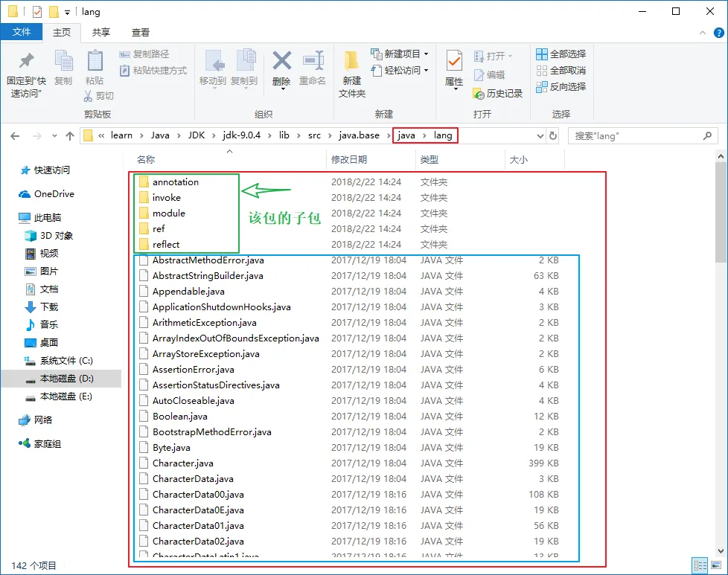Screen dimensions: 728x575
Task: Select Local Disk (E:) in the sidebar
Action: click(x=66, y=396)
